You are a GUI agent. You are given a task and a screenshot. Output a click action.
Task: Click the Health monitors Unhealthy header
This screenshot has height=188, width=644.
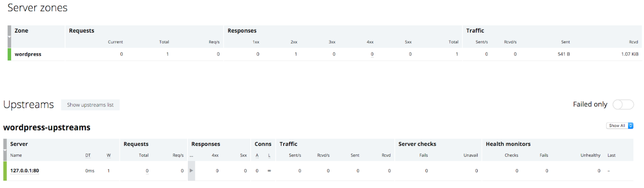click(590, 155)
